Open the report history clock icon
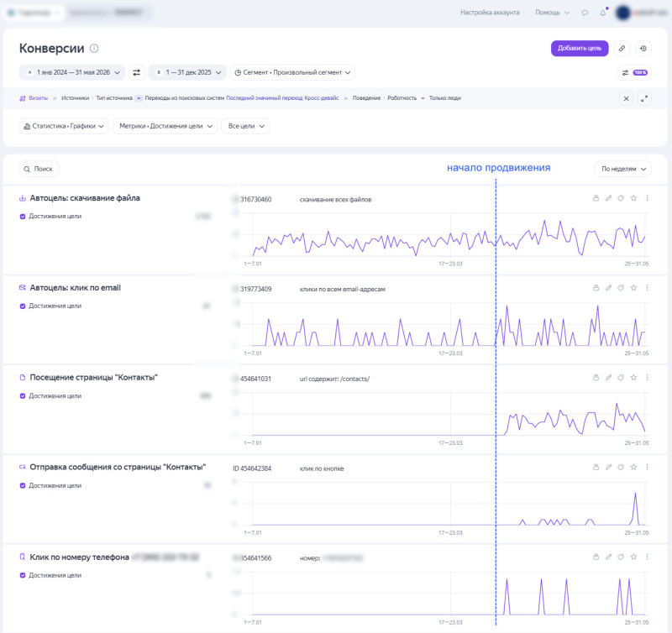Screen dimensions: 672x633 (x=643, y=49)
